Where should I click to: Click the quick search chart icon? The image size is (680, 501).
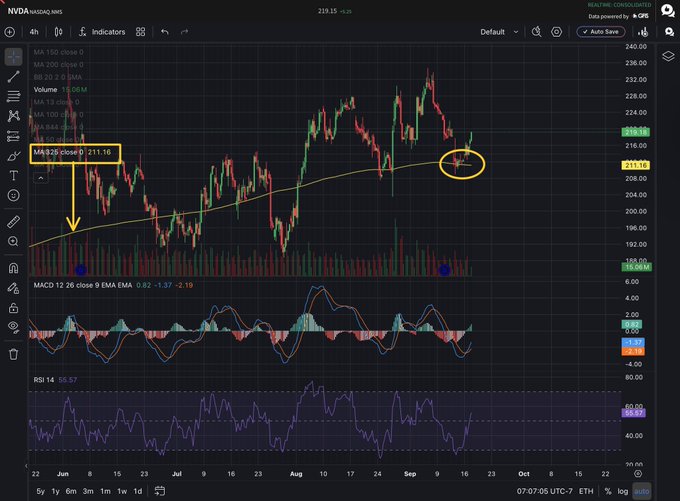536,32
